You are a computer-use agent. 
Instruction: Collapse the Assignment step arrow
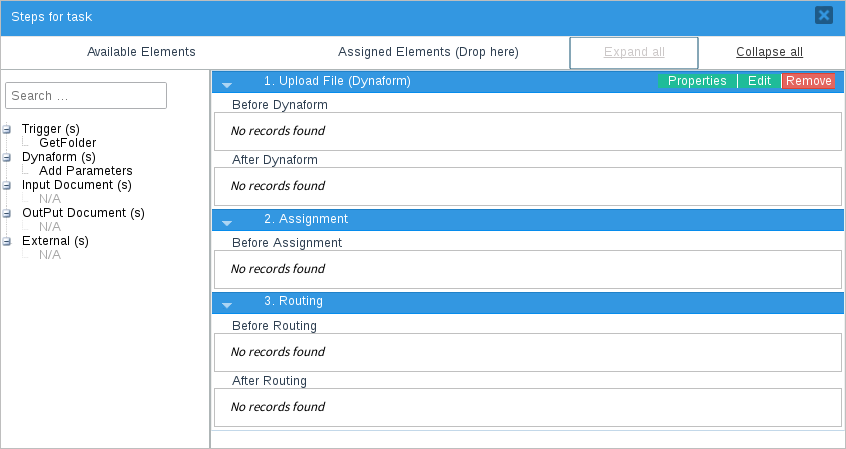tap(227, 222)
